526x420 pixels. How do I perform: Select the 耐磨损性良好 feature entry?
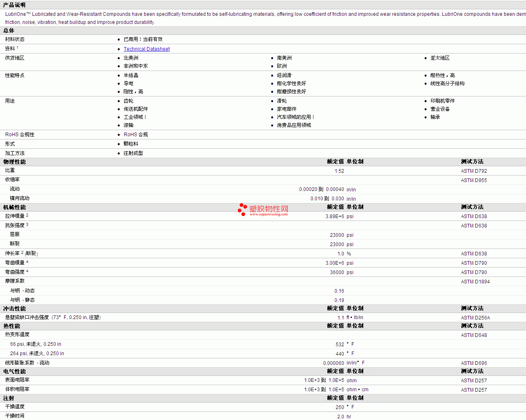(x=291, y=92)
